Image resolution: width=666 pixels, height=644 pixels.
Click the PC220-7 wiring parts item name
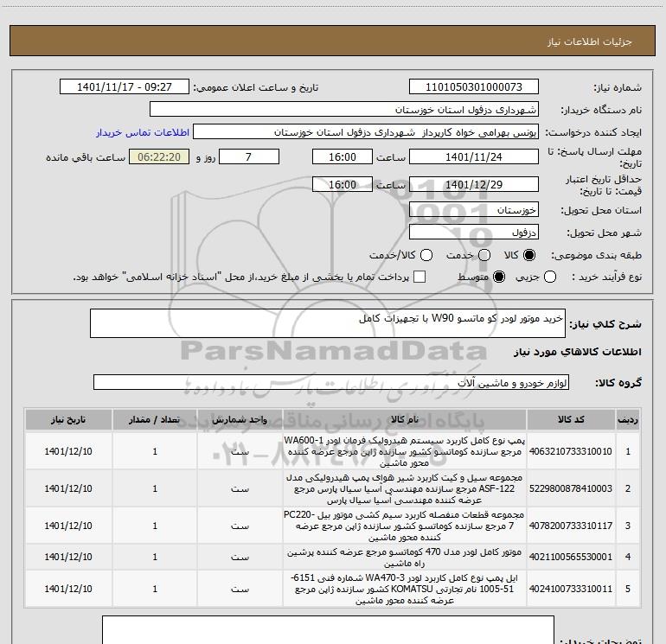405,526
